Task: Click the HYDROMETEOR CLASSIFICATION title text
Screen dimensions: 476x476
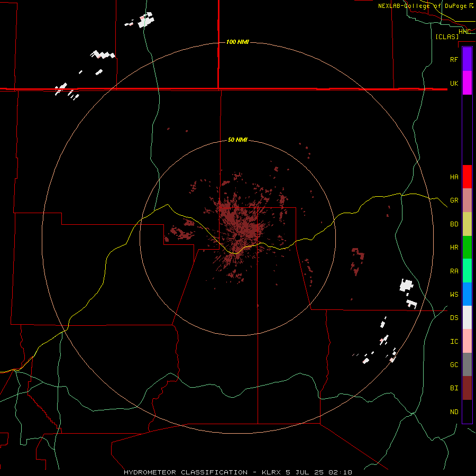Action: (186, 472)
